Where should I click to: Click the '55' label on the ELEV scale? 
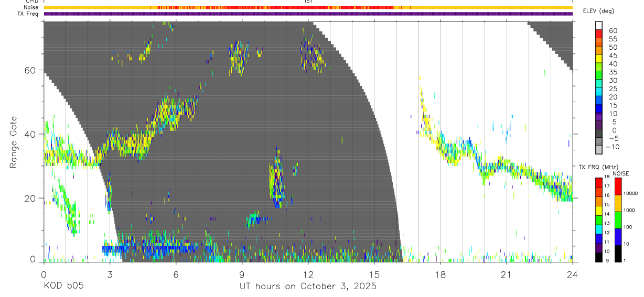coord(613,39)
